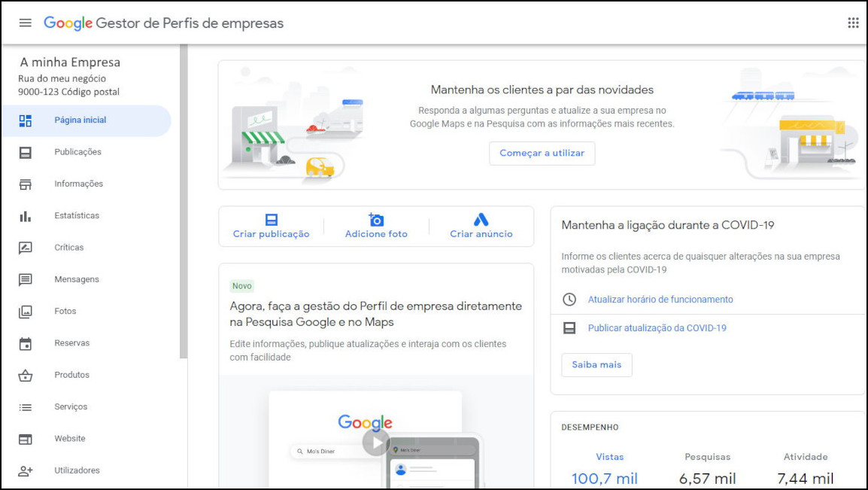Viewport: 868px width, 490px height.
Task: Click the Adicione foto camera icon
Action: click(x=376, y=219)
